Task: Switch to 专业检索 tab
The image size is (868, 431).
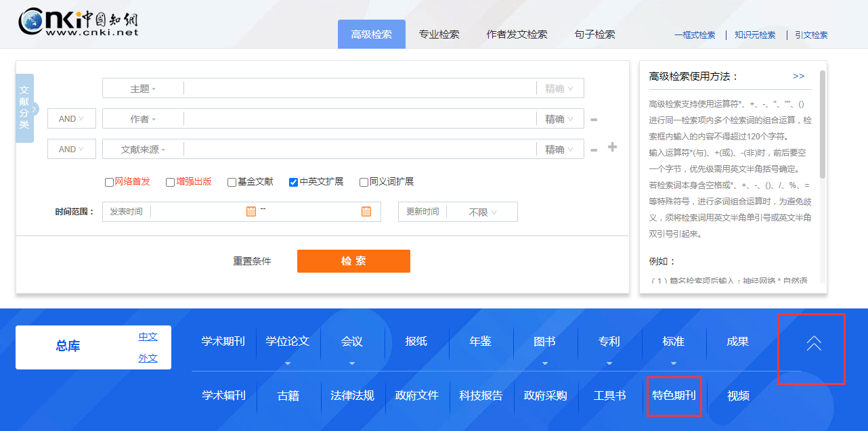Action: (x=439, y=35)
